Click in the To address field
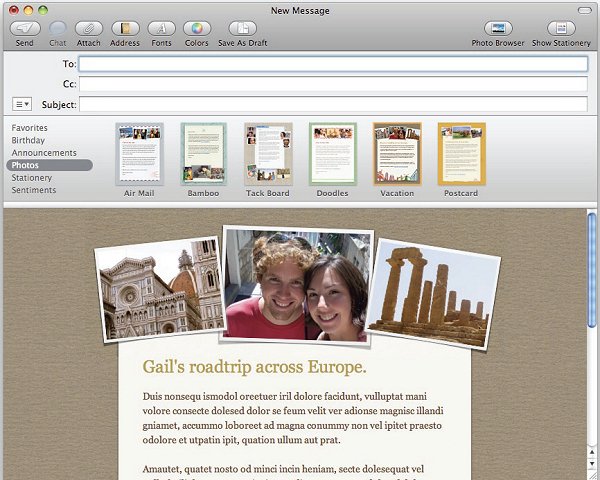600x480 pixels. tap(332, 64)
